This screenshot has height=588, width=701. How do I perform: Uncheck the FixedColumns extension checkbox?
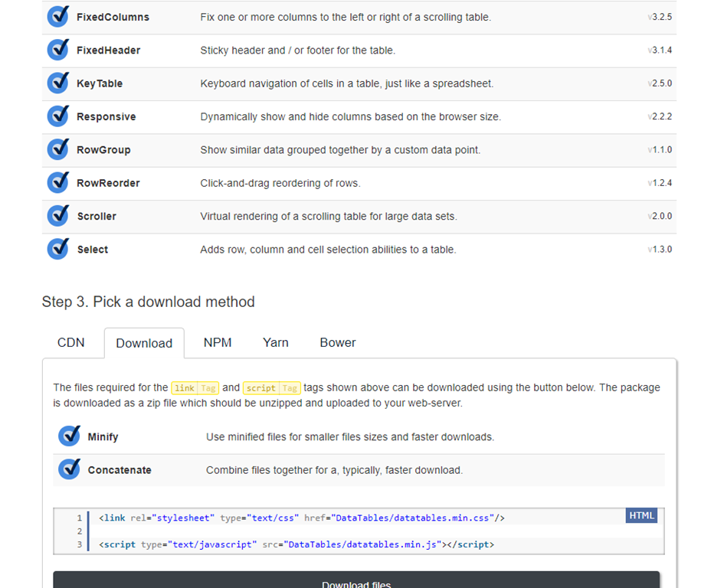tap(58, 17)
